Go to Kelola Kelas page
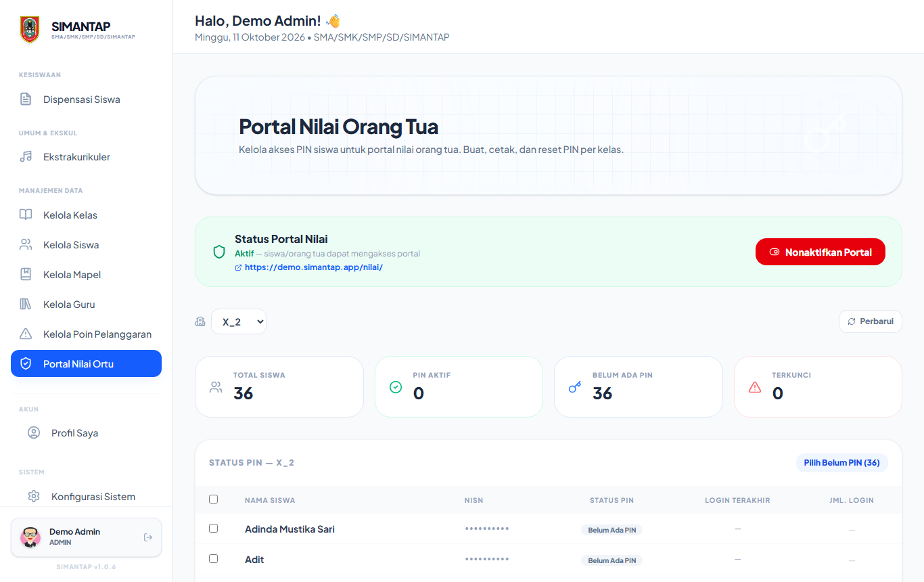924x582 pixels. coord(86,215)
